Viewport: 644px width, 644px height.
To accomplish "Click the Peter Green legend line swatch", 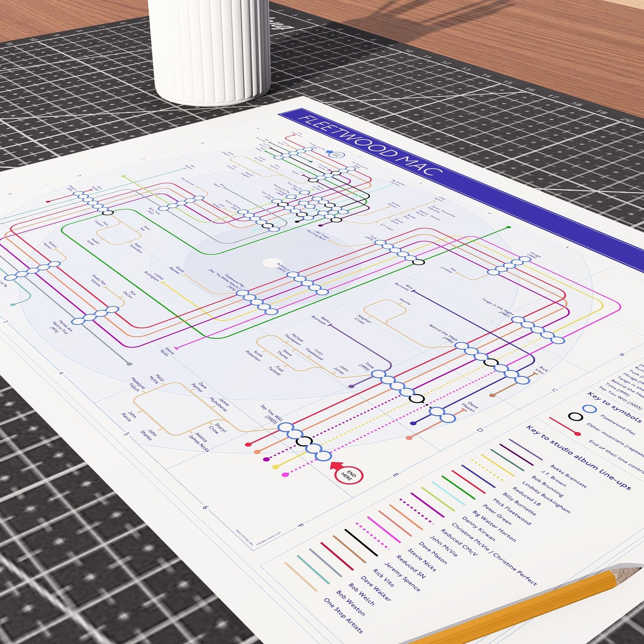I will pyautogui.click(x=458, y=487).
